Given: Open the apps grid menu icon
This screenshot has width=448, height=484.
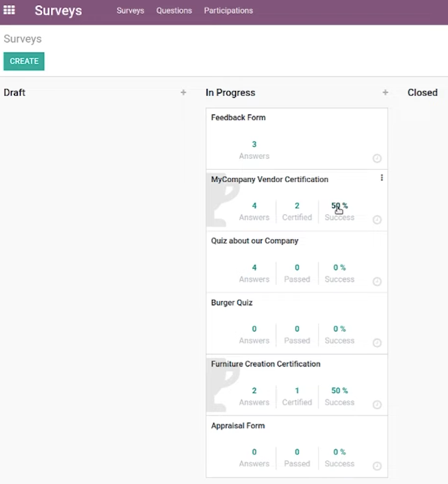Looking at the screenshot, I should [x=9, y=10].
